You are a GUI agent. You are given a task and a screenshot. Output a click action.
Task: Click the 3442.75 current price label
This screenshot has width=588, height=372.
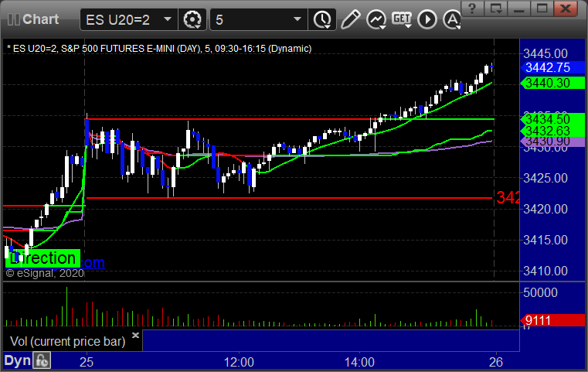pos(552,67)
